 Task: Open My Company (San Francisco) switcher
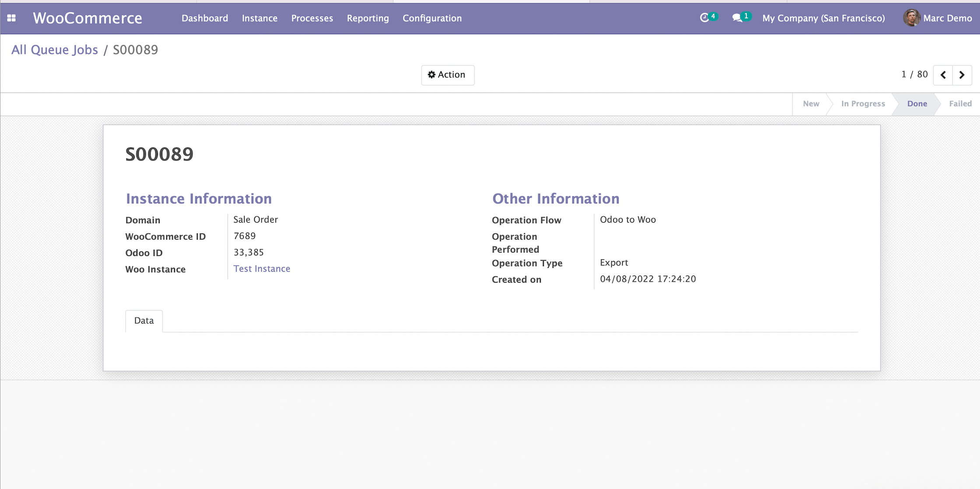click(823, 18)
